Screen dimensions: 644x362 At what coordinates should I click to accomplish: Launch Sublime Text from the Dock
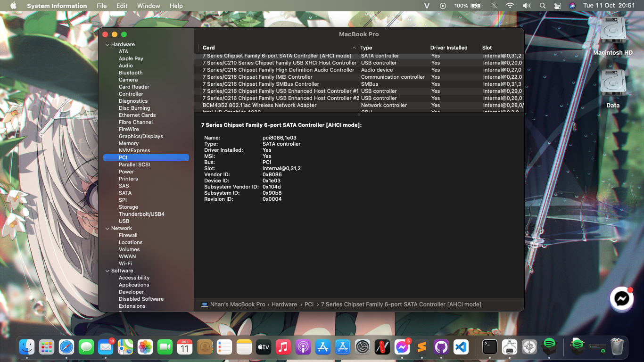[421, 347]
